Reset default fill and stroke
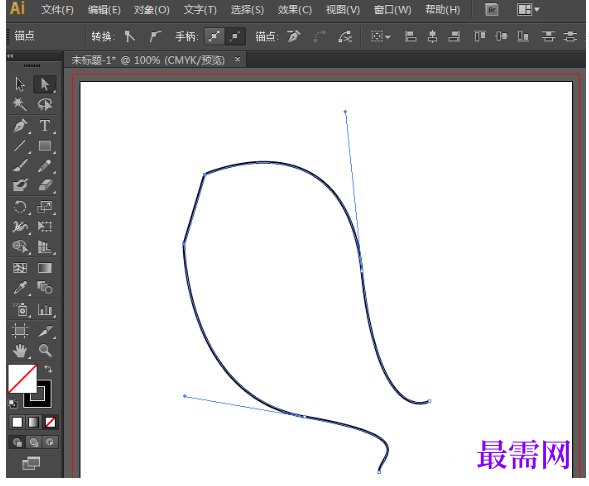Viewport: 589px width, 486px height. (x=13, y=404)
